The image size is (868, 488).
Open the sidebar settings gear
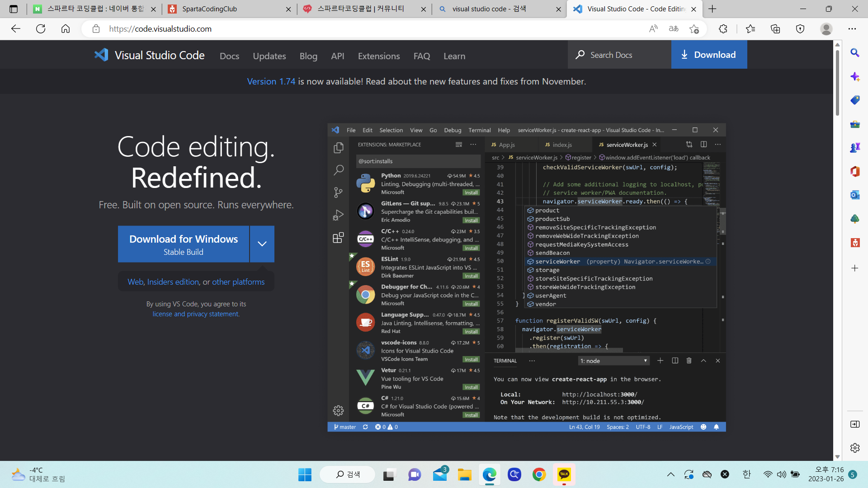click(854, 448)
